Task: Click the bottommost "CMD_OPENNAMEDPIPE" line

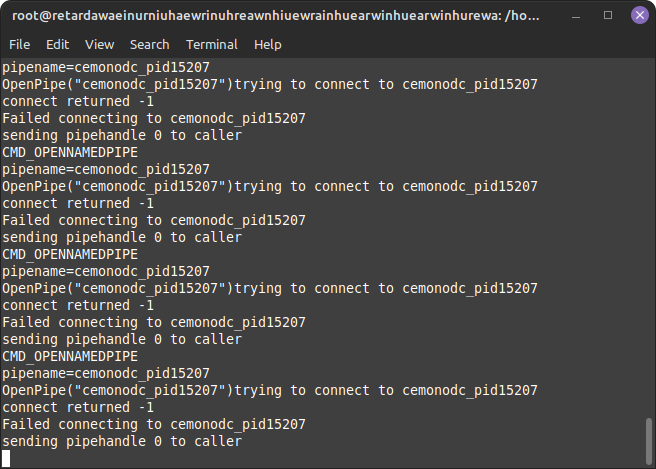Action: tap(70, 356)
